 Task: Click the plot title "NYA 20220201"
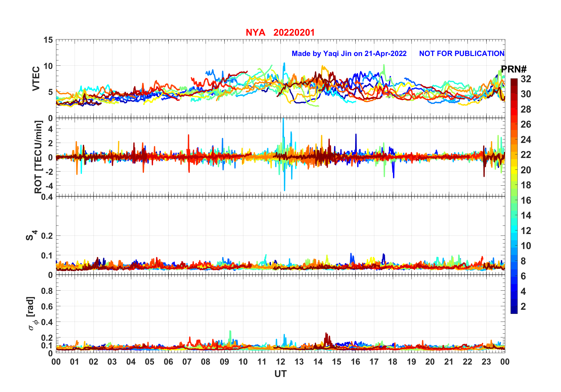pos(280,32)
